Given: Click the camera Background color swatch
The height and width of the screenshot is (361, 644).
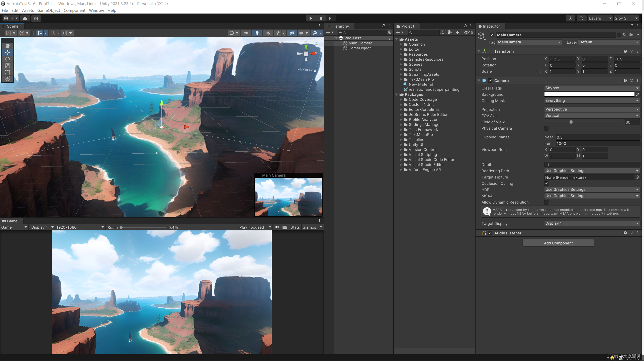Looking at the screenshot, I should (x=589, y=94).
